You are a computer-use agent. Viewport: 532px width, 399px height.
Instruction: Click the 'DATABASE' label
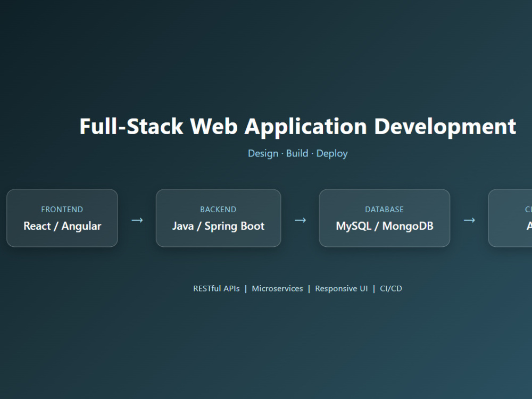(x=385, y=209)
